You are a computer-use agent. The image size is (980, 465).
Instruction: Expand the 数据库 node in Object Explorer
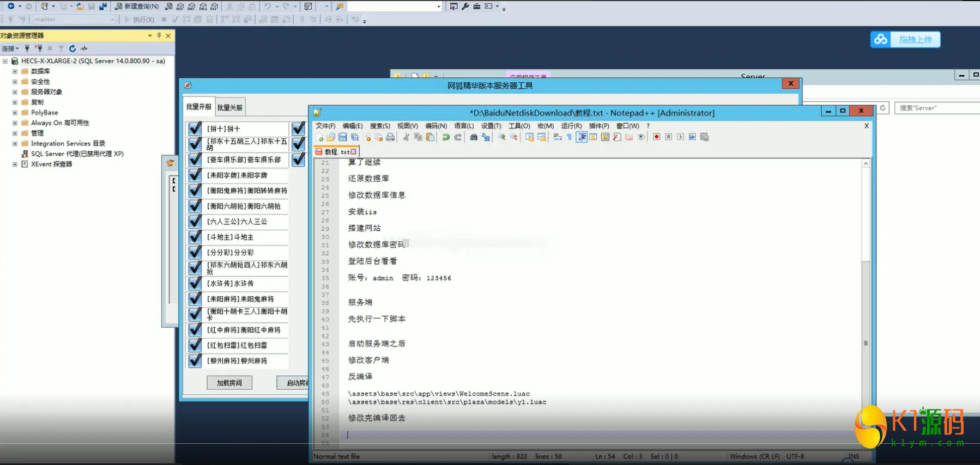coord(15,71)
